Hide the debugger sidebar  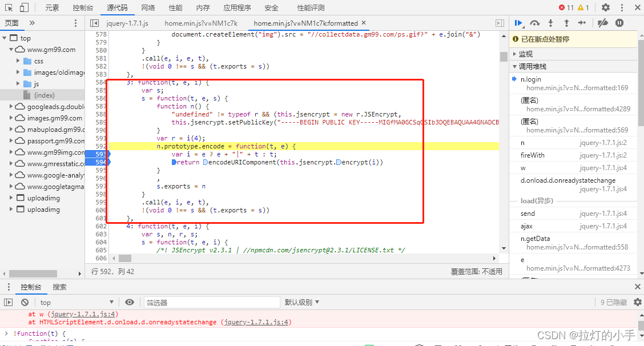[500, 23]
